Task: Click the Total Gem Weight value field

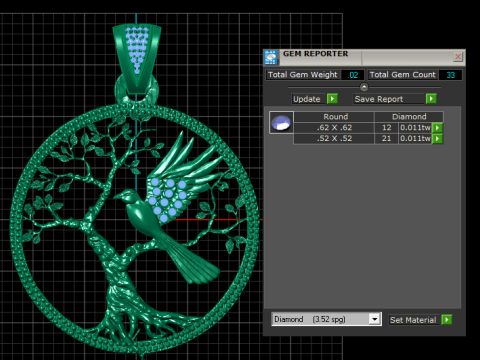Action: (x=353, y=75)
